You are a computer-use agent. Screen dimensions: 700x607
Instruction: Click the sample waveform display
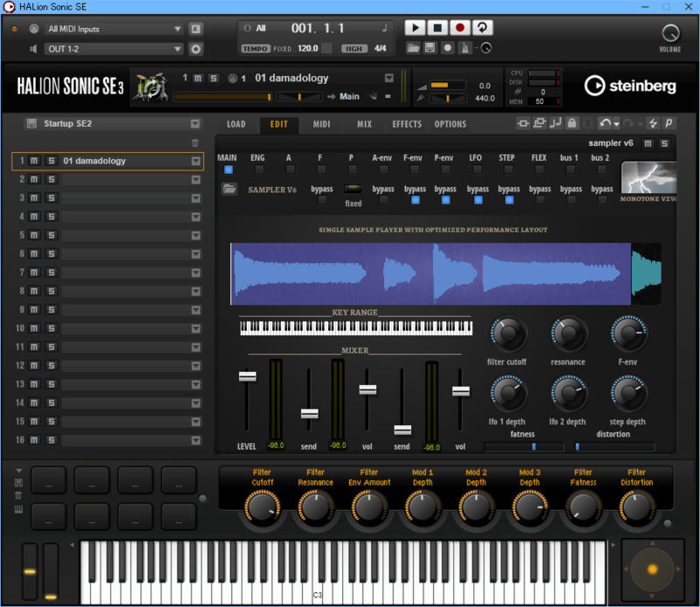click(445, 274)
